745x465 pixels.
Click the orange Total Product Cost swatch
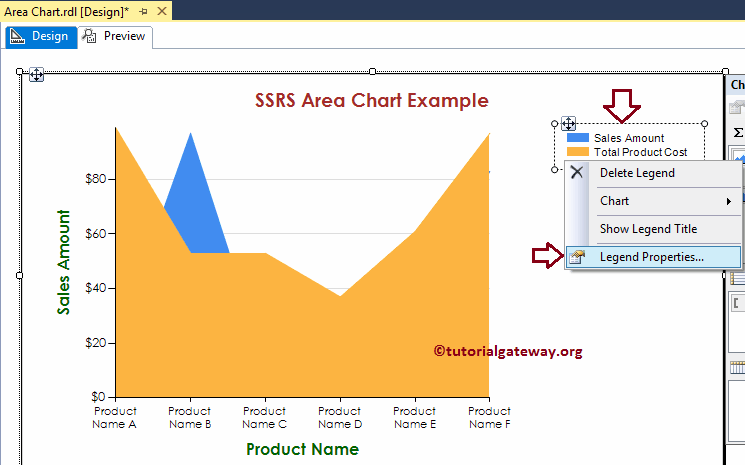578,152
